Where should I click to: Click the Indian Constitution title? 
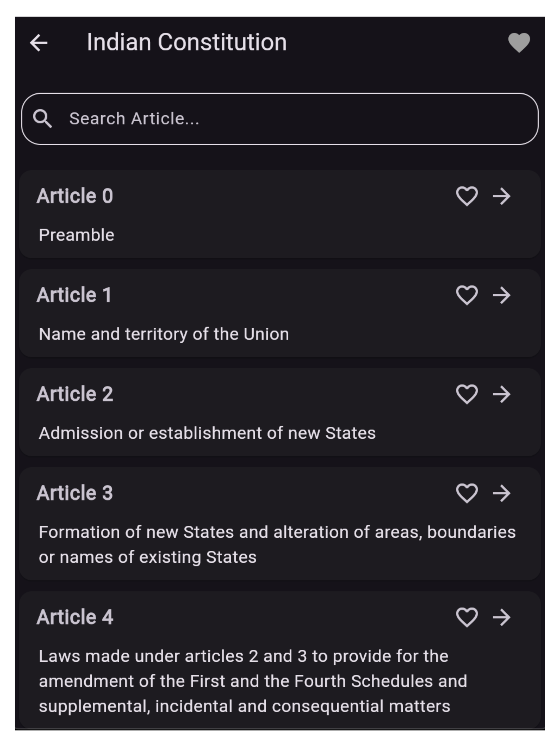click(x=187, y=43)
